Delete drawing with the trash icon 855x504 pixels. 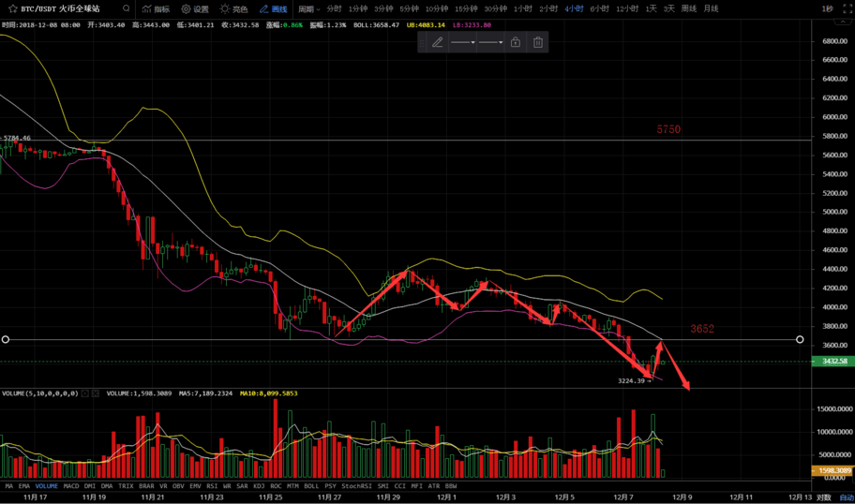(x=538, y=42)
